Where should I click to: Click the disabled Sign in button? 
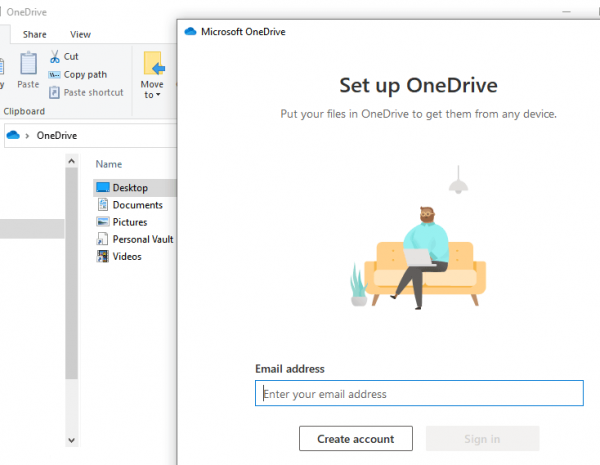point(482,438)
